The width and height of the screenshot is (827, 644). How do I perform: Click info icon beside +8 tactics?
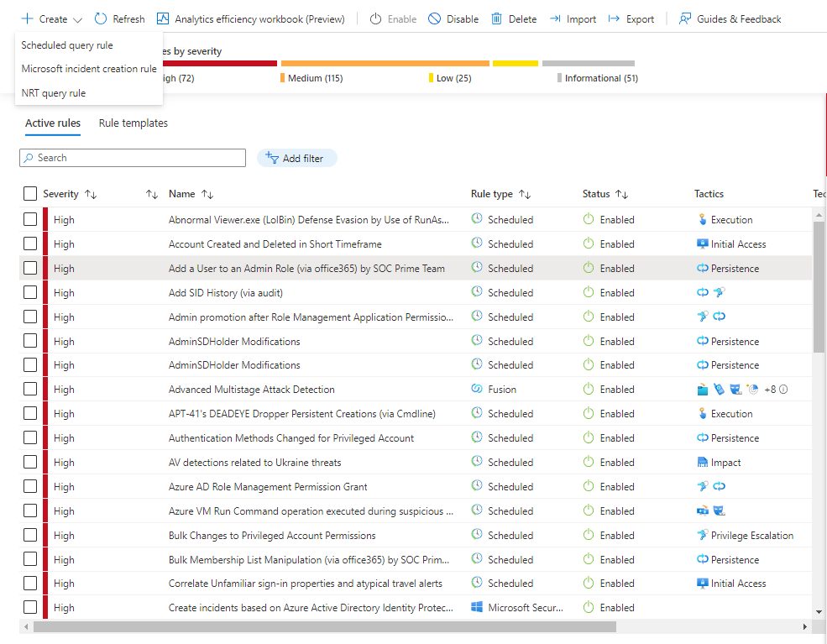pyautogui.click(x=783, y=390)
